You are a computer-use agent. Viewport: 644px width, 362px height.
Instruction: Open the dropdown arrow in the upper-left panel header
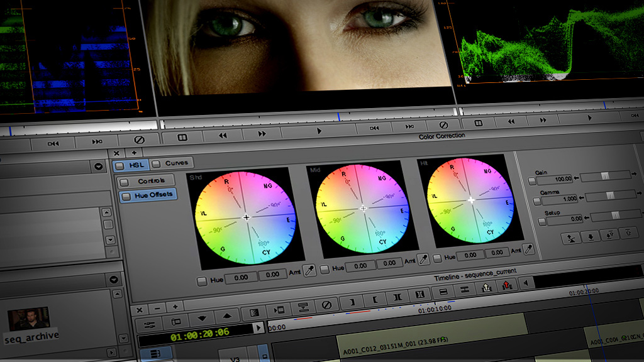click(x=99, y=167)
